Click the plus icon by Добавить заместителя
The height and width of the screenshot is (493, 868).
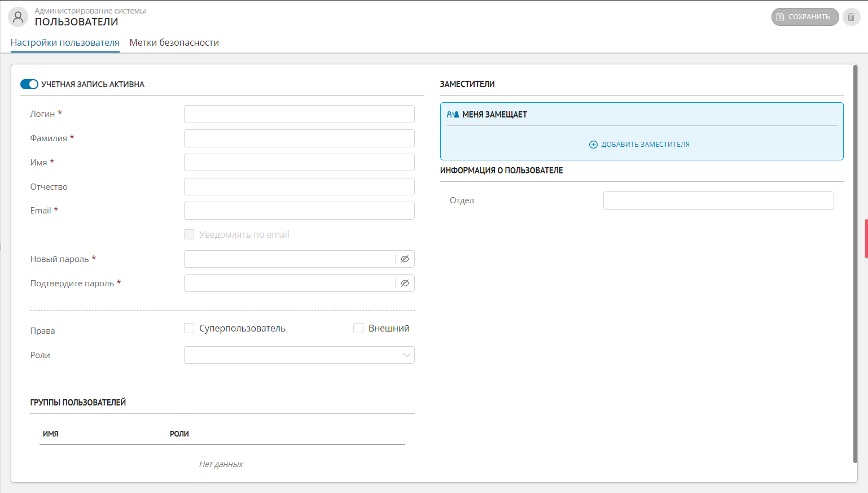593,145
